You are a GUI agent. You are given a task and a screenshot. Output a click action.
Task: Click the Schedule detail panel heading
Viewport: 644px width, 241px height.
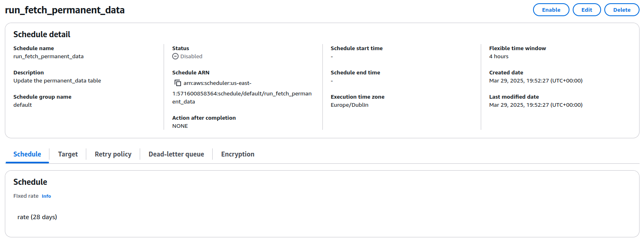click(x=42, y=34)
